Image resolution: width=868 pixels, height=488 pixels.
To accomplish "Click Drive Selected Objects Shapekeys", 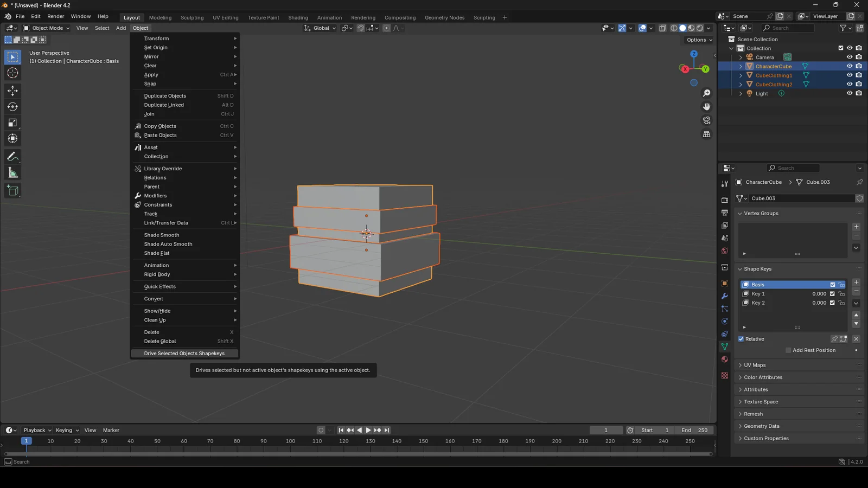I will [184, 354].
